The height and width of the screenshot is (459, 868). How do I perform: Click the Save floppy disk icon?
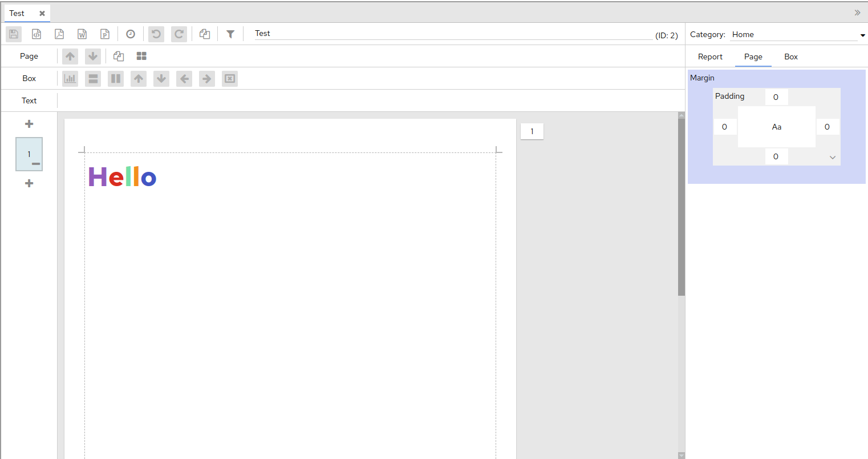click(x=14, y=34)
